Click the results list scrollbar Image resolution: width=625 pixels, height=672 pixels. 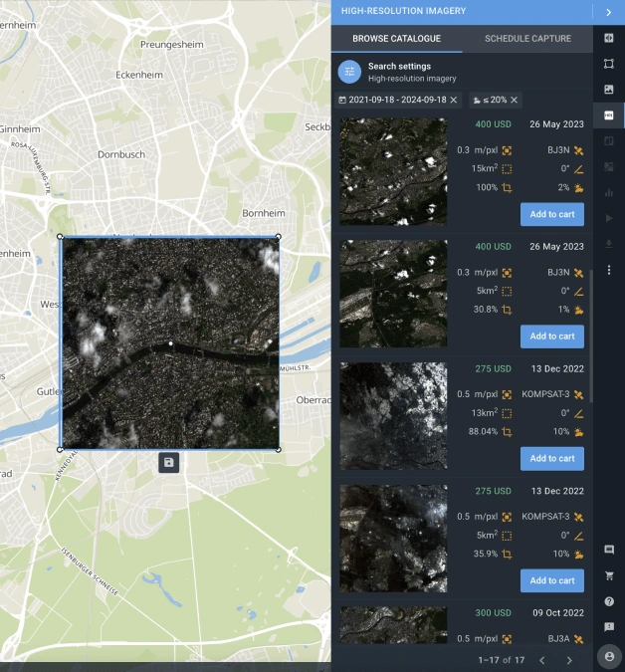click(x=591, y=336)
